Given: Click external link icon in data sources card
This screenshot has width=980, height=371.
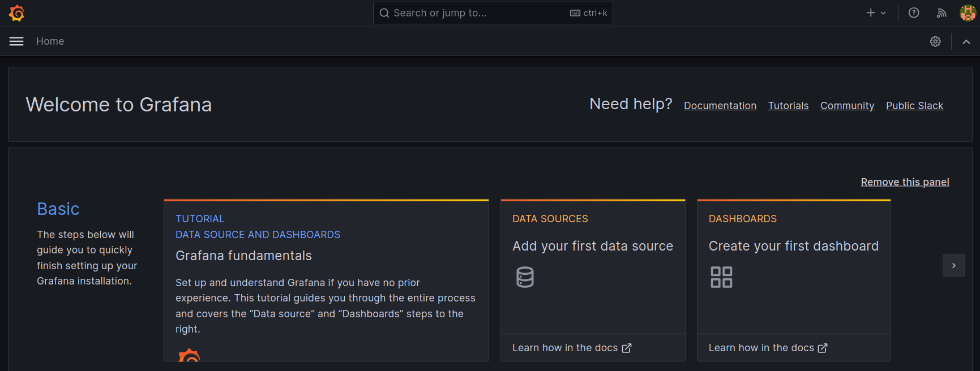Looking at the screenshot, I should [x=626, y=348].
